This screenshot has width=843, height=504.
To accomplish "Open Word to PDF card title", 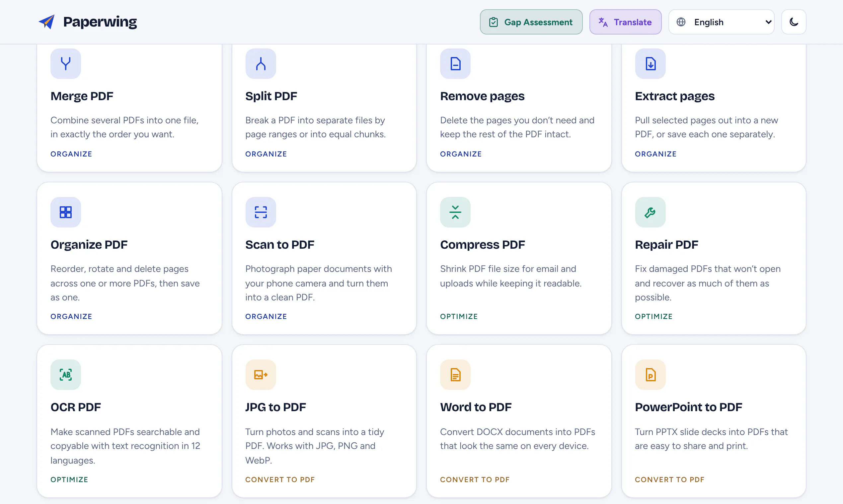I will pyautogui.click(x=476, y=407).
